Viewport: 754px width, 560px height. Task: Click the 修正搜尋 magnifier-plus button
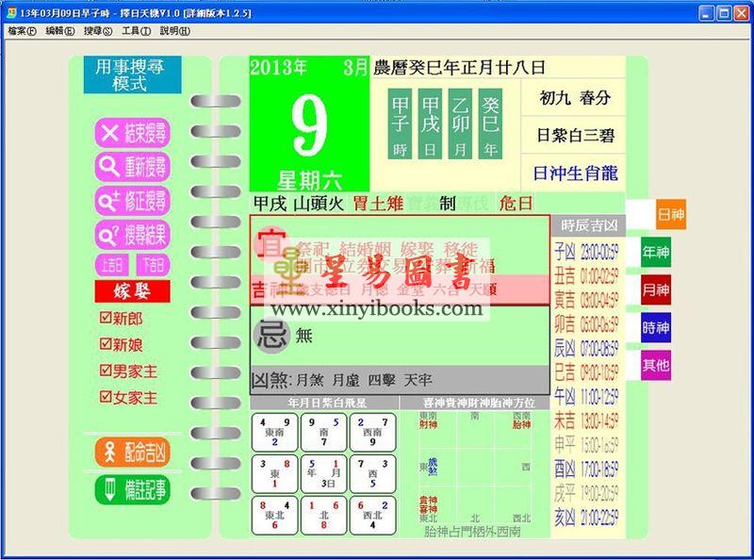click(133, 200)
